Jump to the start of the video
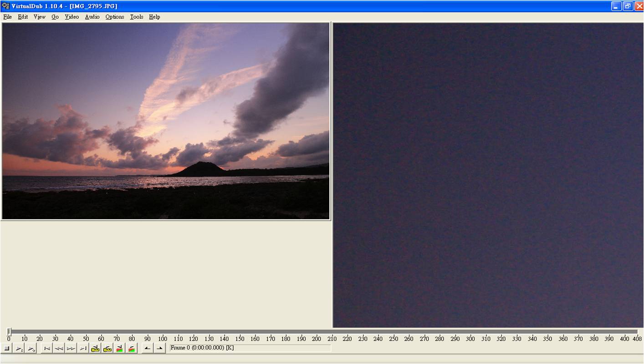This screenshot has width=644, height=364. (47, 349)
